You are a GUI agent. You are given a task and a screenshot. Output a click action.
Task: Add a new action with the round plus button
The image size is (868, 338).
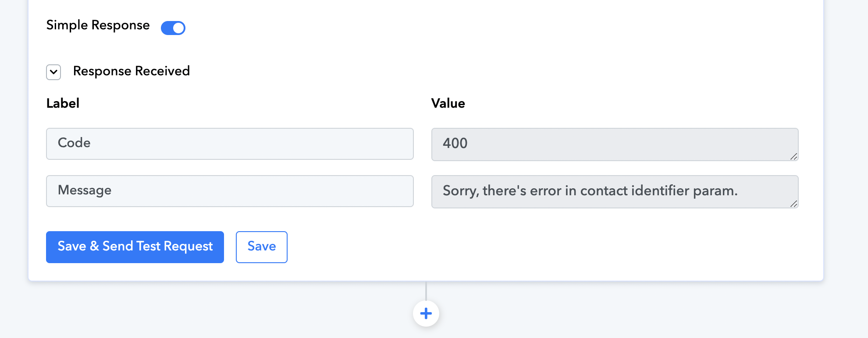click(x=426, y=313)
